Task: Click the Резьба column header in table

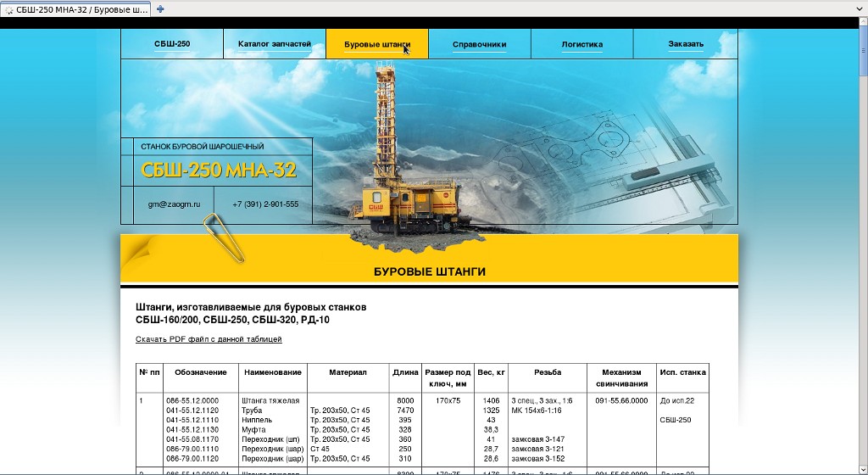Action: (548, 372)
